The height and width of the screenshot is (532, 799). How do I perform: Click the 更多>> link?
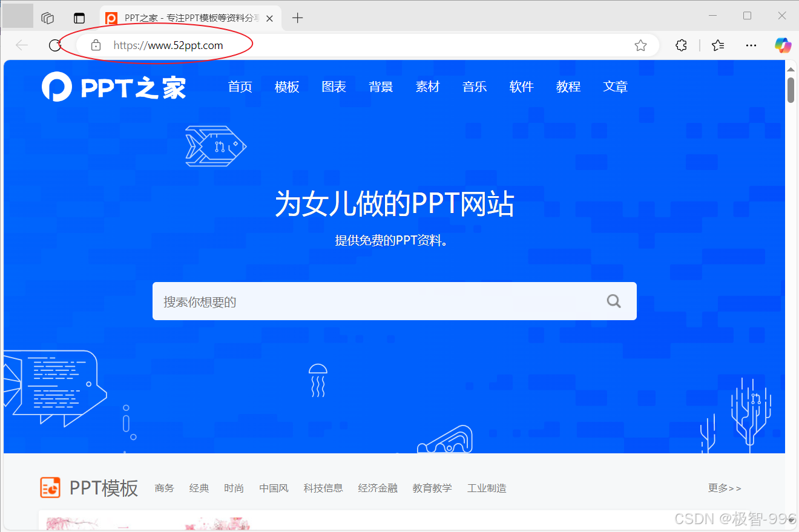click(725, 488)
